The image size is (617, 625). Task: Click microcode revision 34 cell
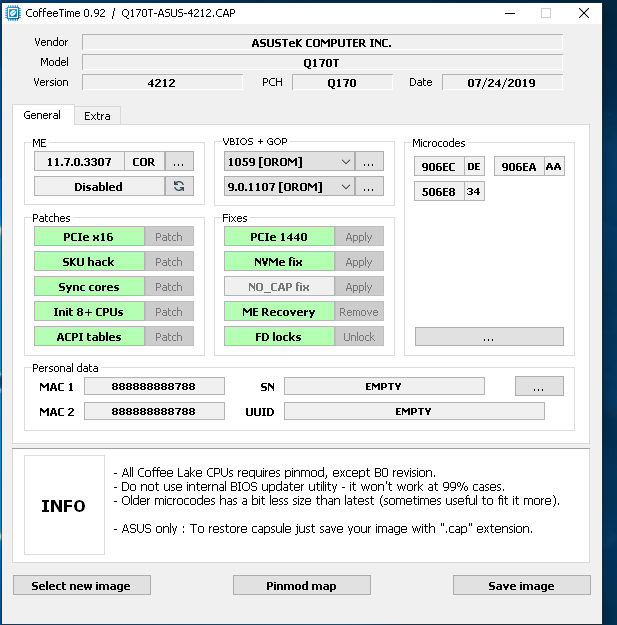(474, 192)
